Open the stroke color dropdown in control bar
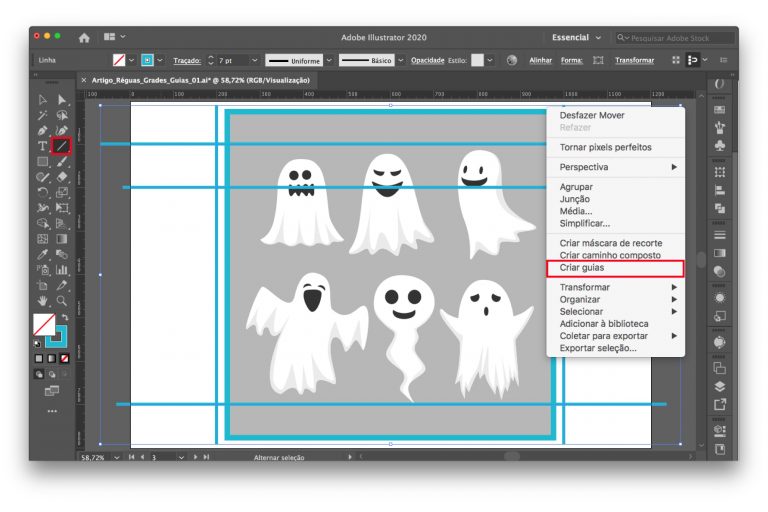This screenshot has width=768, height=512. (160, 60)
